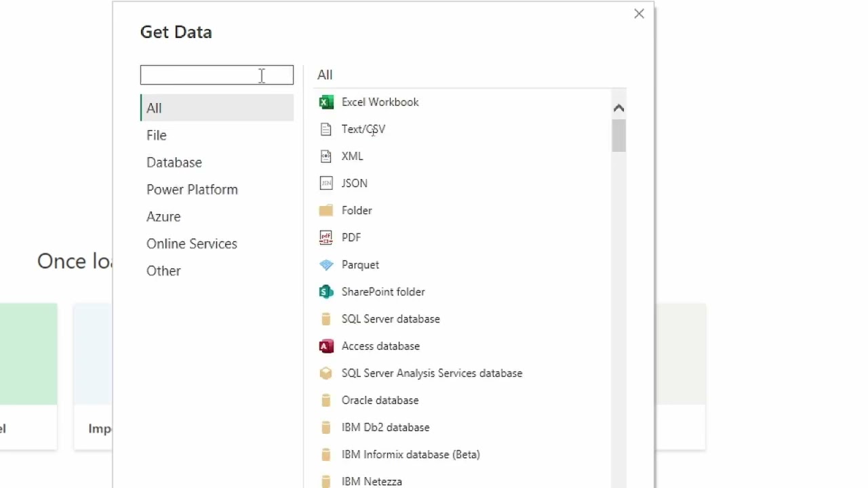This screenshot has height=488, width=868.
Task: Select SQL Server Analysis Services database label
Action: pos(432,373)
